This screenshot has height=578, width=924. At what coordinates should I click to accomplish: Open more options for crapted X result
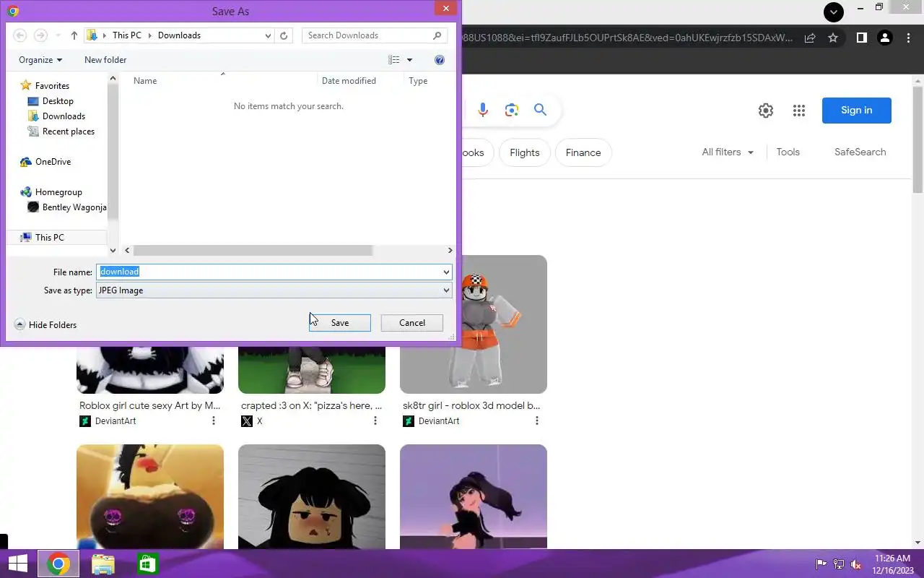375,421
